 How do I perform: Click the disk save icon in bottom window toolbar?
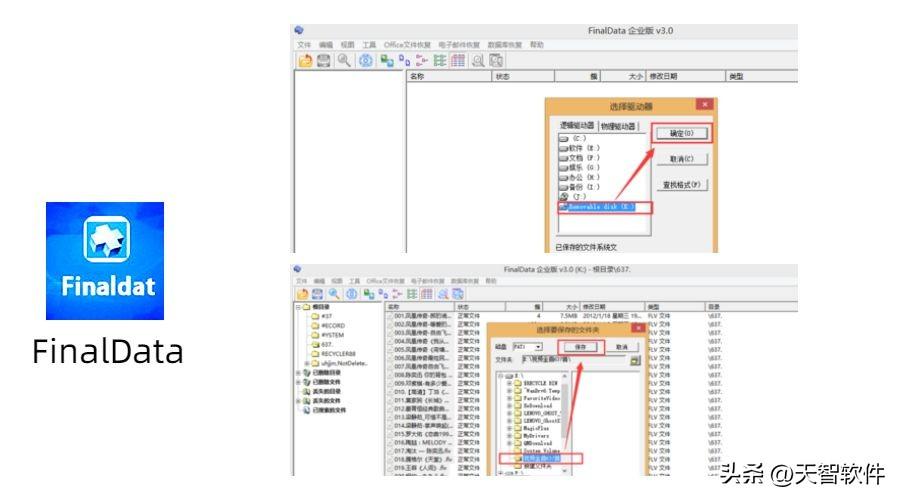pyautogui.click(x=317, y=294)
